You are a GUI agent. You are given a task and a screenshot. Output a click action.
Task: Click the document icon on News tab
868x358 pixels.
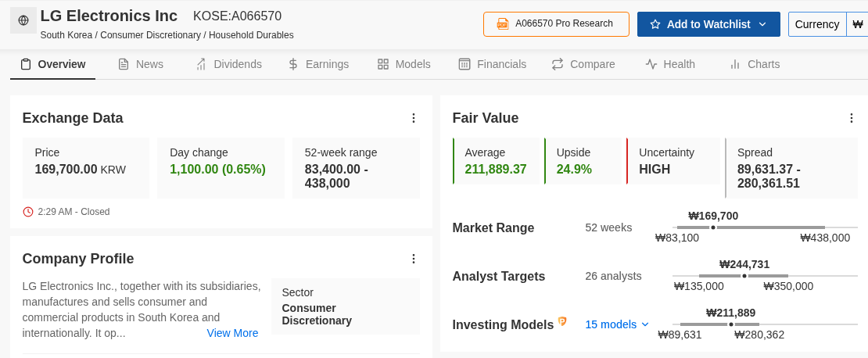point(124,64)
